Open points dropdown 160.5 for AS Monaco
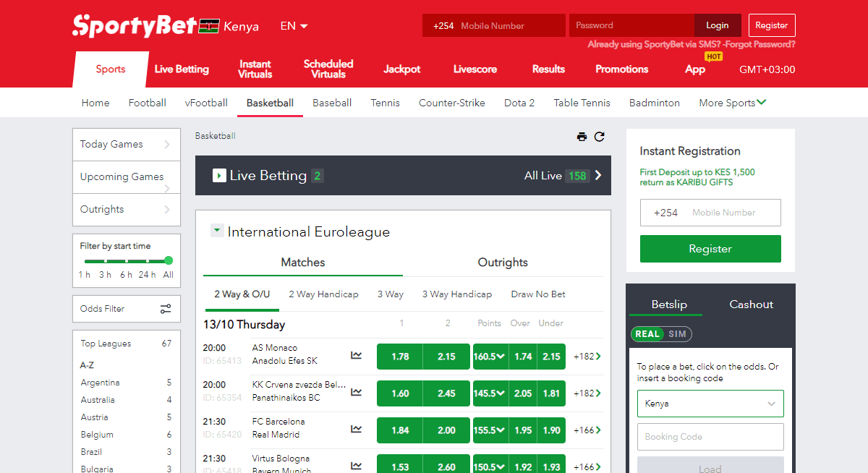The width and height of the screenshot is (868, 473). pos(490,357)
